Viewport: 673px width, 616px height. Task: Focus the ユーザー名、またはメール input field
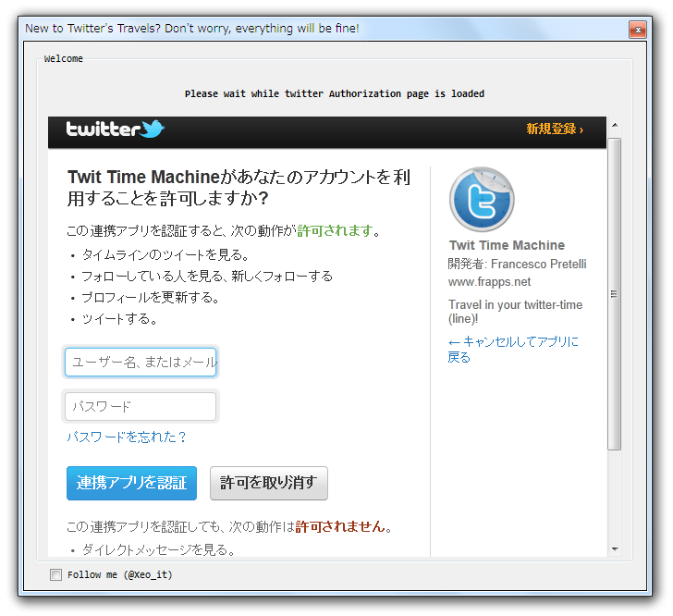[x=141, y=363]
